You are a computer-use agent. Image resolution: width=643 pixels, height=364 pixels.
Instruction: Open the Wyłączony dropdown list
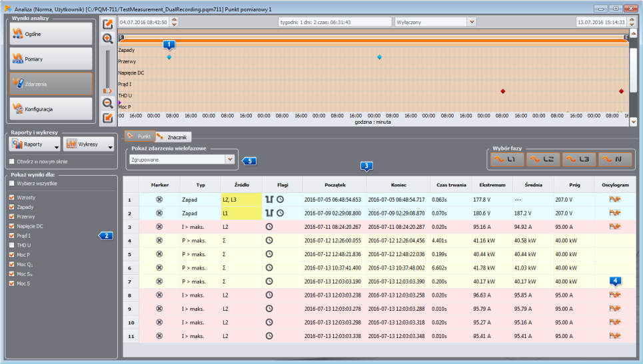tap(472, 22)
